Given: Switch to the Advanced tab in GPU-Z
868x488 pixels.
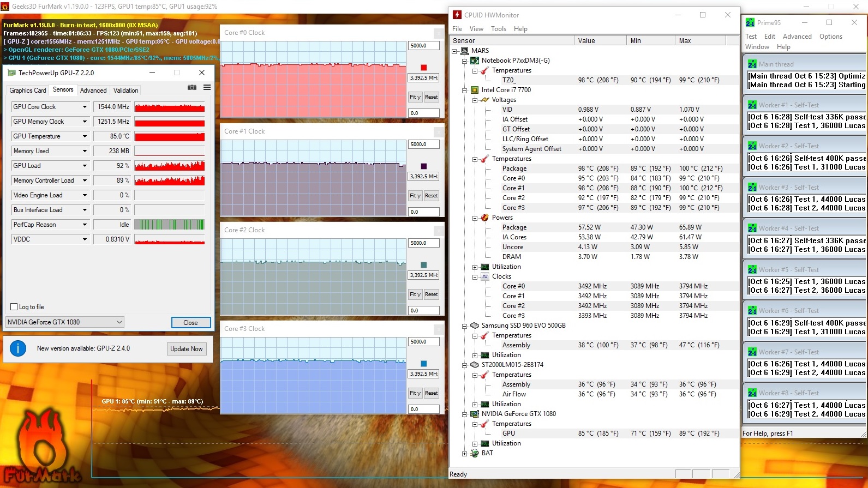Looking at the screenshot, I should click(x=93, y=91).
